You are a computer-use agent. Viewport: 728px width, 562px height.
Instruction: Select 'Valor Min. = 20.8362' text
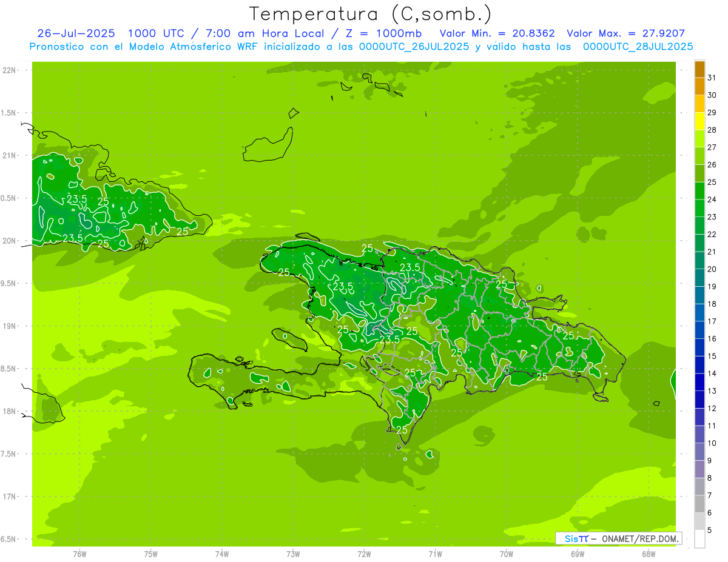[497, 33]
